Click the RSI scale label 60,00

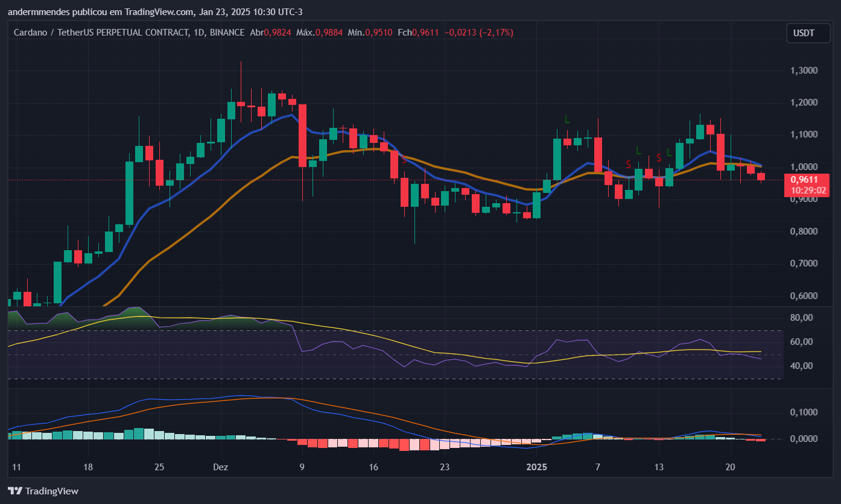tap(802, 342)
